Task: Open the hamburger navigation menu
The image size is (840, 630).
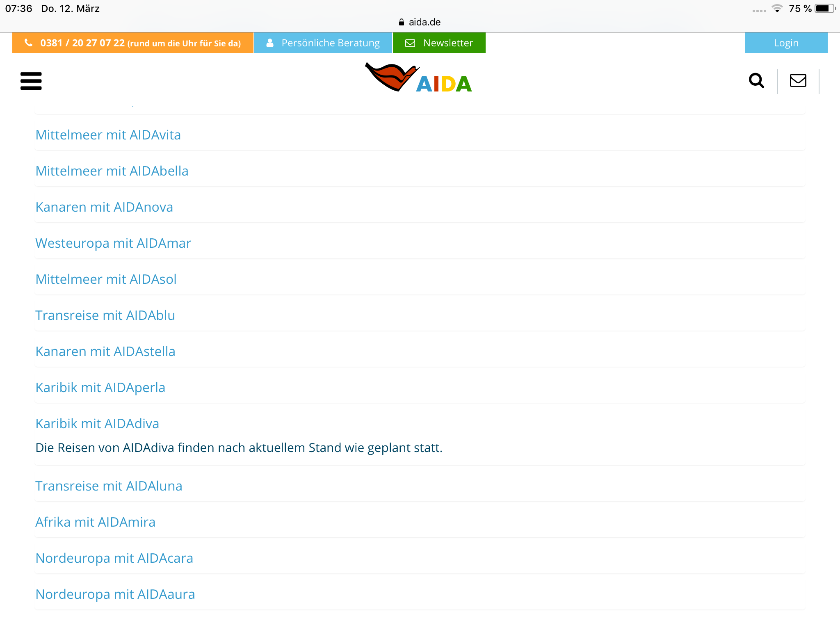Action: coord(31,81)
